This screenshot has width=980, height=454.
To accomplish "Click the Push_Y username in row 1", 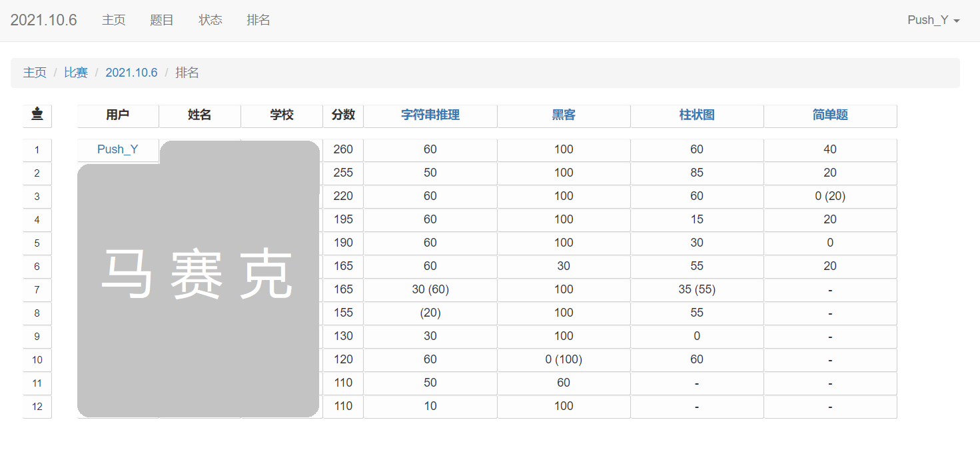I will (118, 149).
